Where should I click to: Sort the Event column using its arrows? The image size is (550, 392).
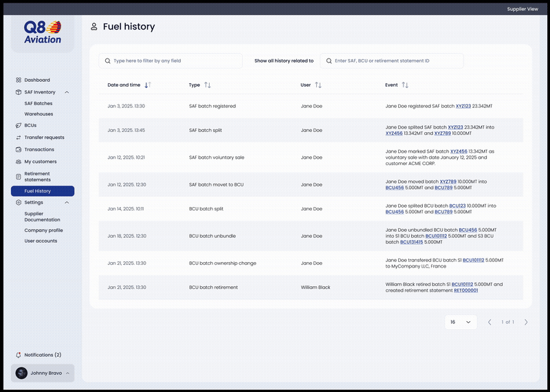(405, 85)
